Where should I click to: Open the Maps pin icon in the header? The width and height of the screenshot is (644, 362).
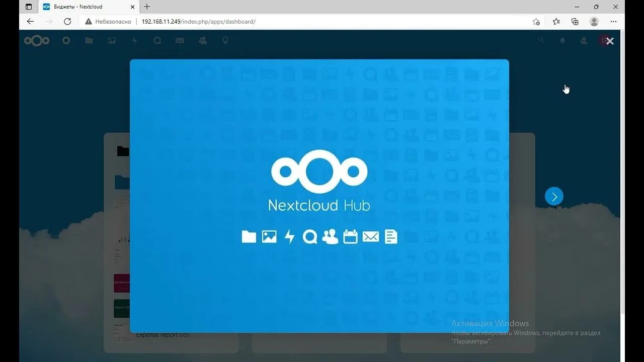coord(225,41)
